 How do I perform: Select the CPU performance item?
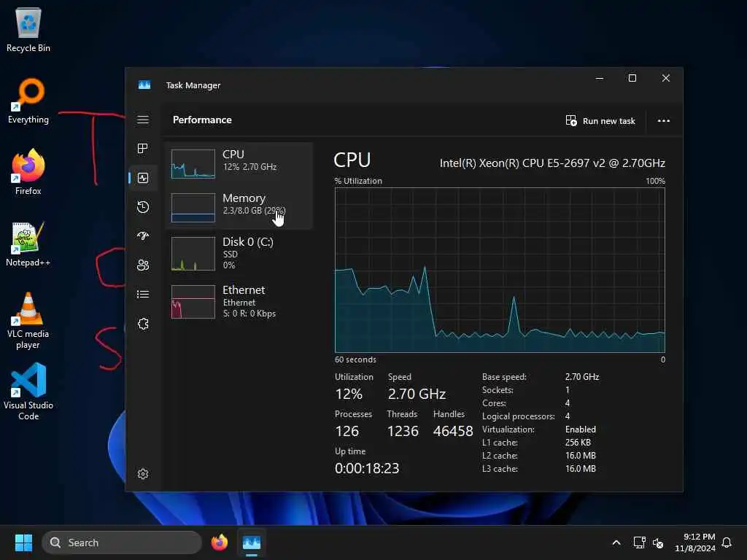pyautogui.click(x=239, y=163)
